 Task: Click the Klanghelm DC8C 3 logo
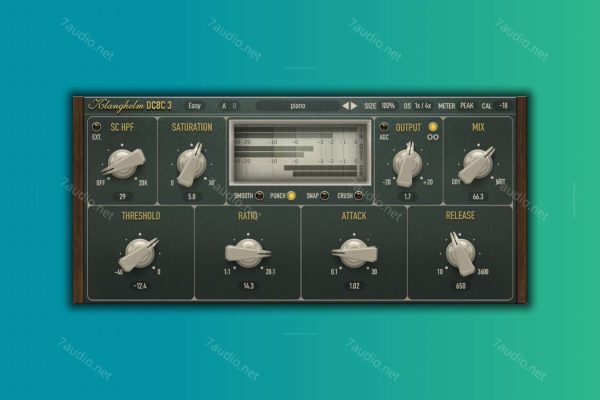130,106
